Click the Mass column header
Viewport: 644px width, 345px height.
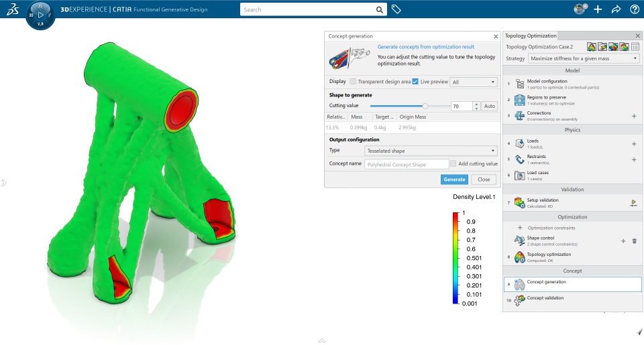coord(356,117)
